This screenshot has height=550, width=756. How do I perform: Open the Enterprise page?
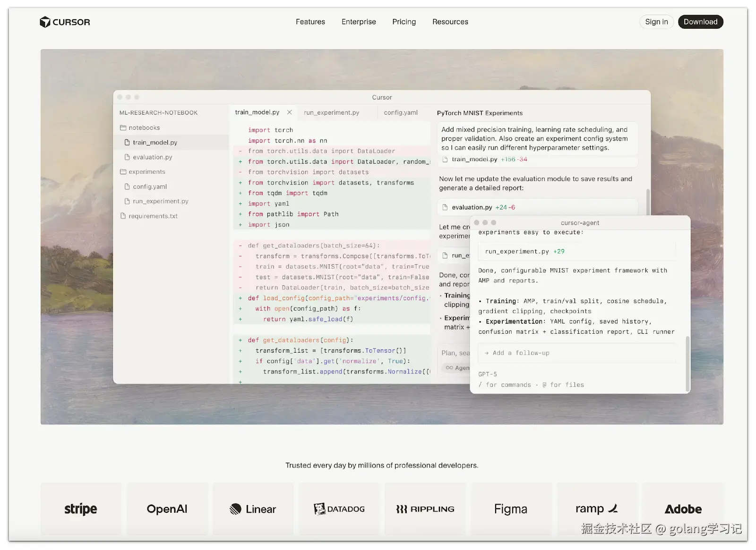click(359, 22)
